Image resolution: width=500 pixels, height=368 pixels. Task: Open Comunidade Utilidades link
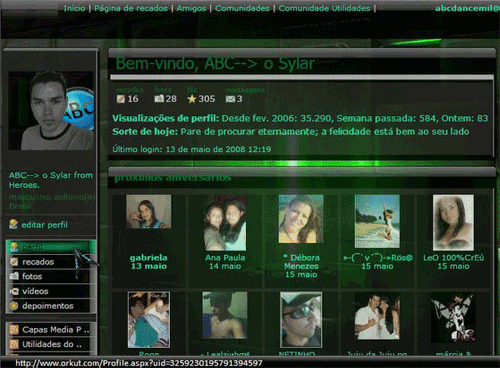[324, 8]
